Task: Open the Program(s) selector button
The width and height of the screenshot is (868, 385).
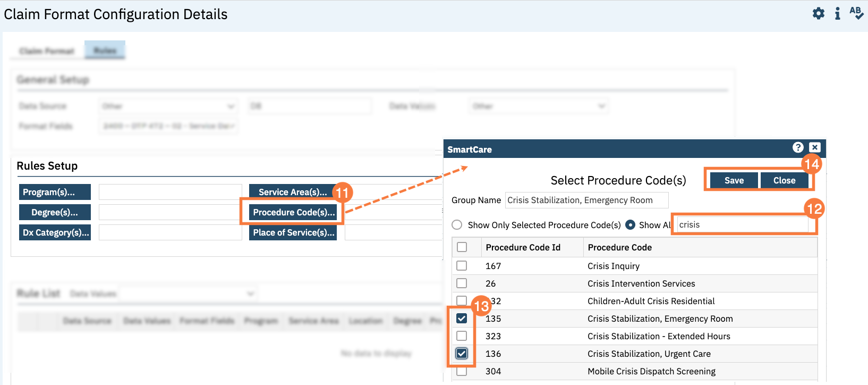Action: [x=55, y=192]
